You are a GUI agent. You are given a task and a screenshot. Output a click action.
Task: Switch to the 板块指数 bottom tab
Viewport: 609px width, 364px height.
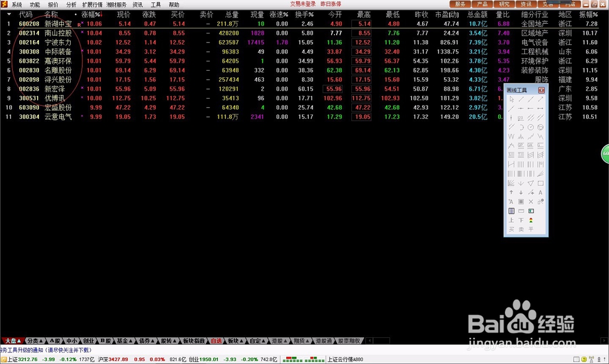[x=194, y=341]
